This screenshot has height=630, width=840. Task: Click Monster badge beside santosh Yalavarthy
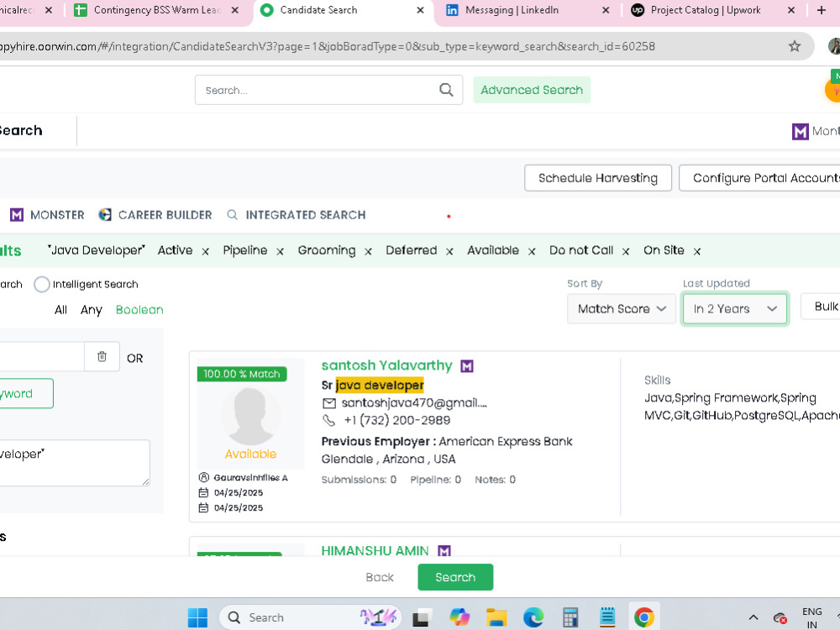point(467,366)
